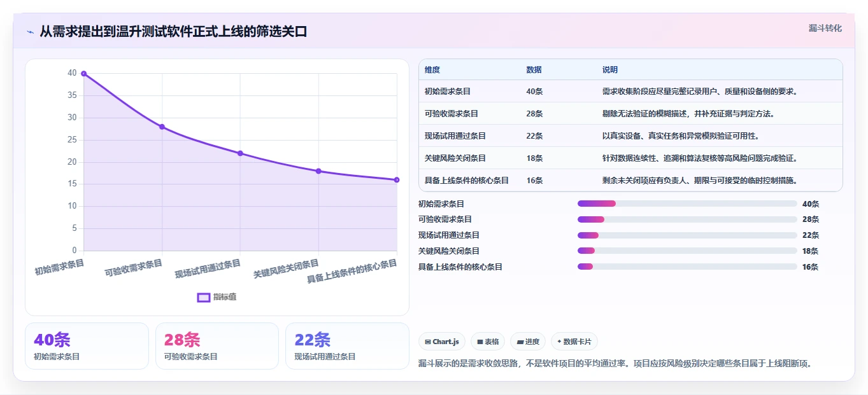Click the chart data point at 40

[x=84, y=74]
